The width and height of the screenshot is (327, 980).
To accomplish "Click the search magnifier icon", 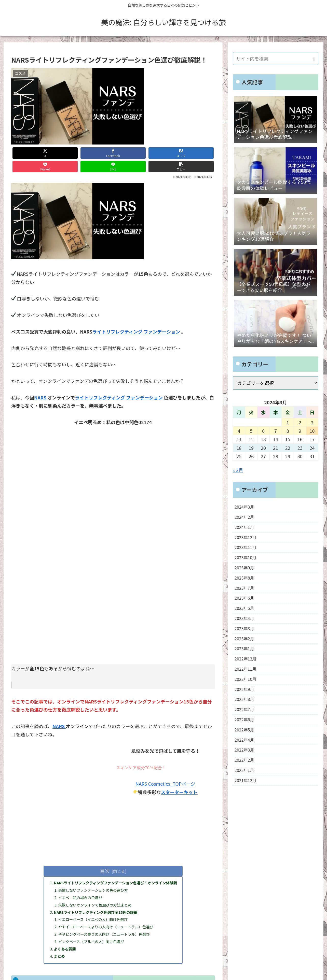I will [314, 59].
